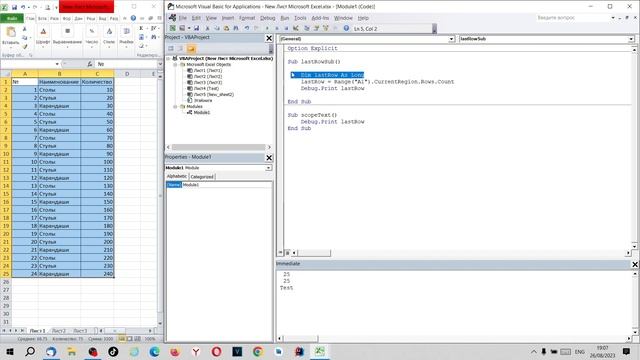Image resolution: width=640 pixels, height=360 pixels.
Task: Open Выравнивание group button in ribbon
Action: pos(67,36)
